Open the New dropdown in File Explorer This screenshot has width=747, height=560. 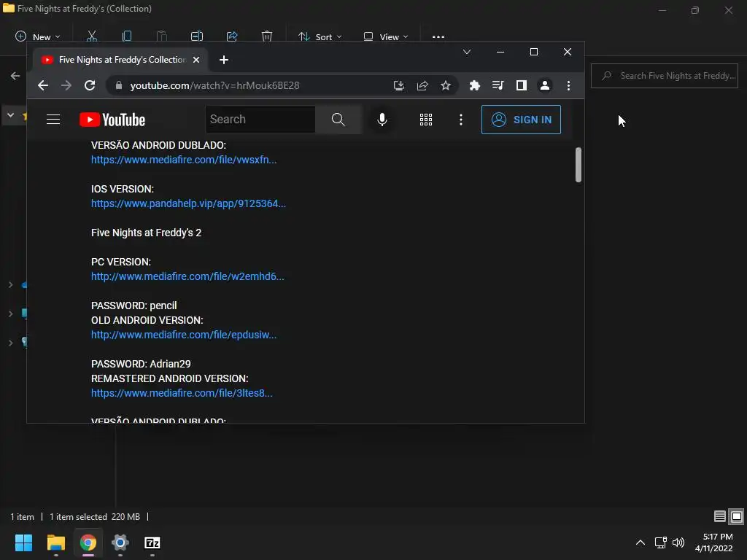pyautogui.click(x=38, y=36)
